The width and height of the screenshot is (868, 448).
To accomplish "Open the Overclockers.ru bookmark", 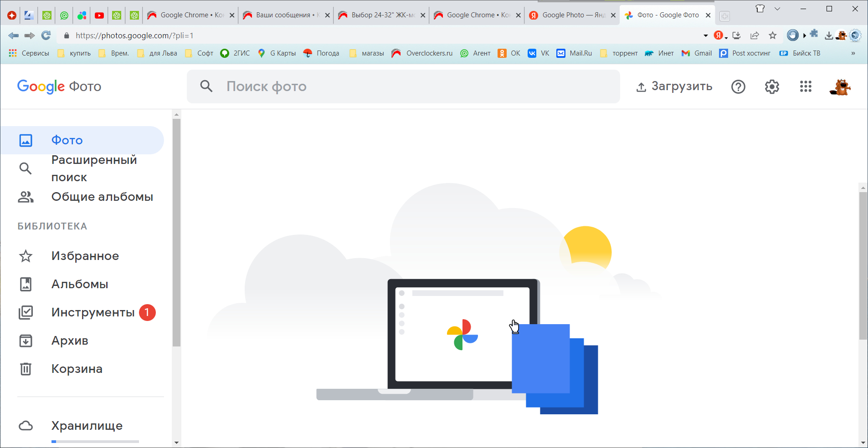I will (422, 53).
